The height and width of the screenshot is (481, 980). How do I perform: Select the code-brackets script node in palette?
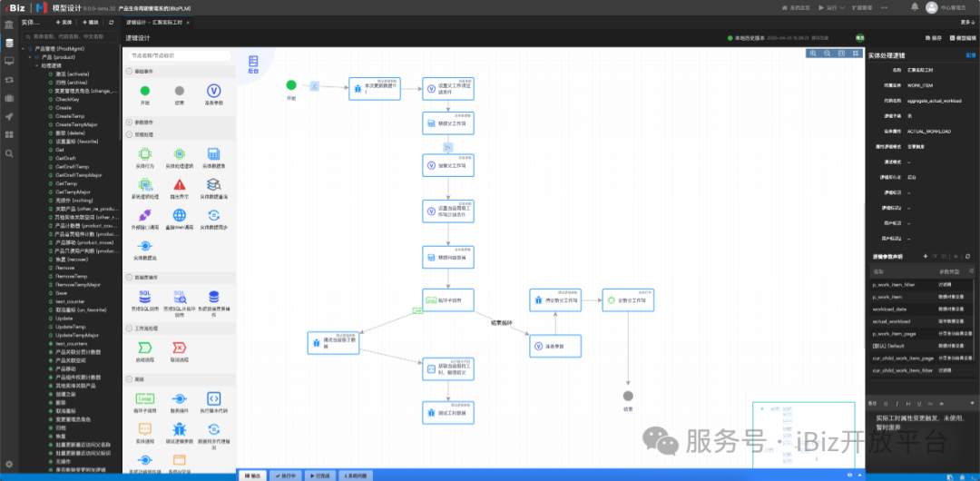[x=214, y=398]
